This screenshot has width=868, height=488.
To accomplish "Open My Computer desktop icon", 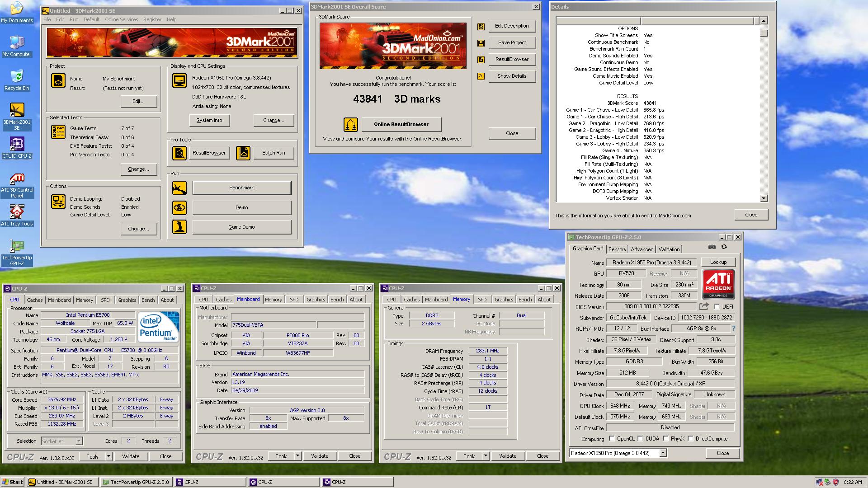I will tap(17, 46).
